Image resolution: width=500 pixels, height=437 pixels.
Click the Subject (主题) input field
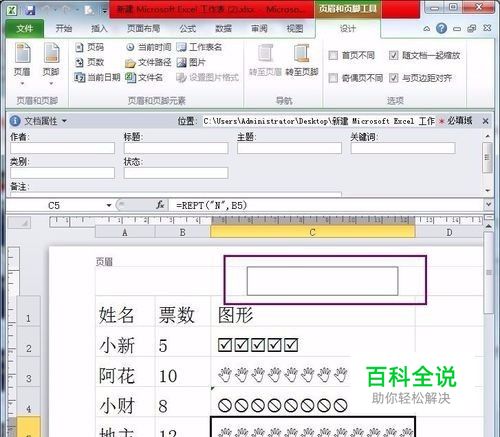(x=289, y=148)
